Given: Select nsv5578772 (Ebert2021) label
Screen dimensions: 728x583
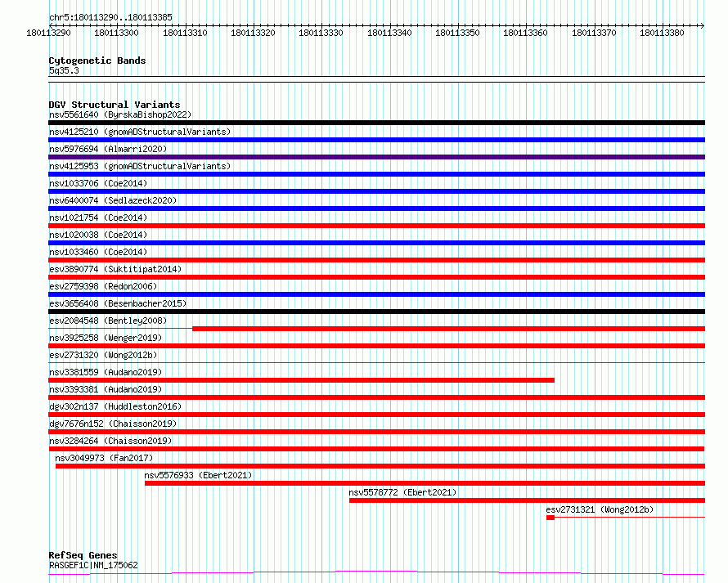Looking at the screenshot, I should pyautogui.click(x=402, y=492).
